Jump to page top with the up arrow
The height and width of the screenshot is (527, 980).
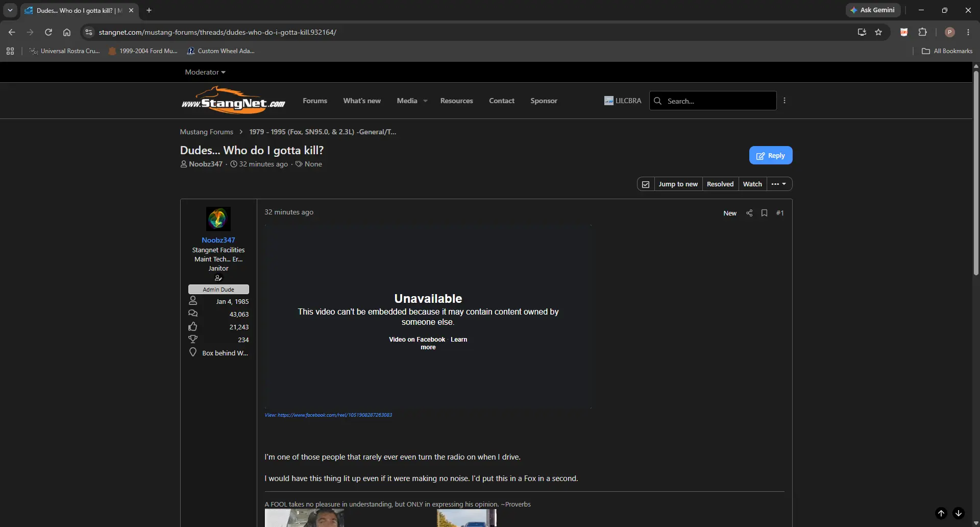point(941,513)
